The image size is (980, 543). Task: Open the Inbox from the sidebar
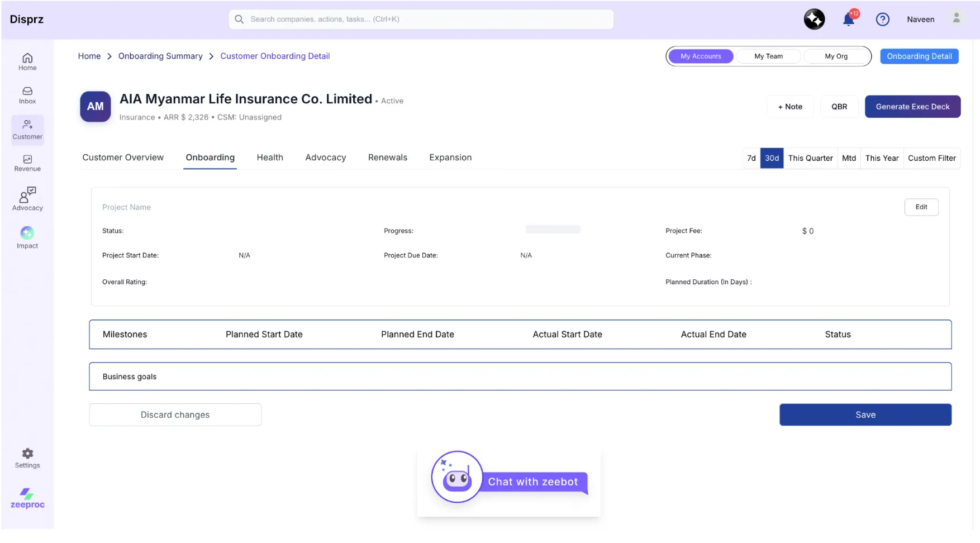[27, 95]
